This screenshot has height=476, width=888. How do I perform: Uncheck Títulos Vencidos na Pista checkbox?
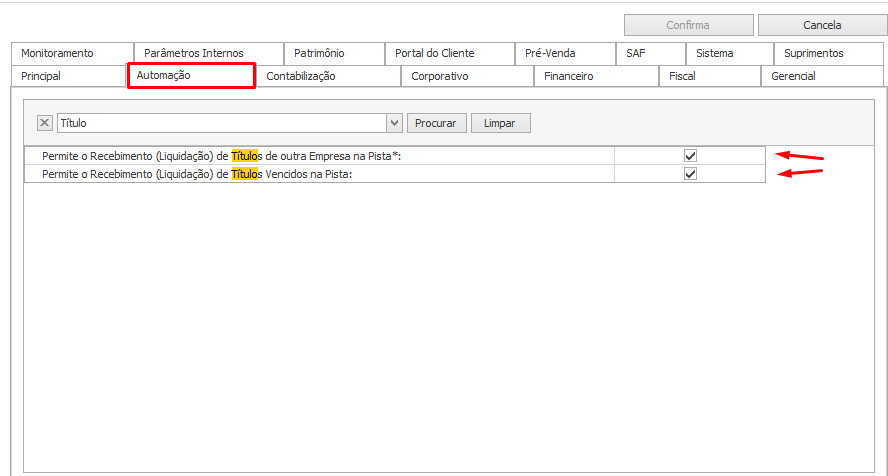690,174
